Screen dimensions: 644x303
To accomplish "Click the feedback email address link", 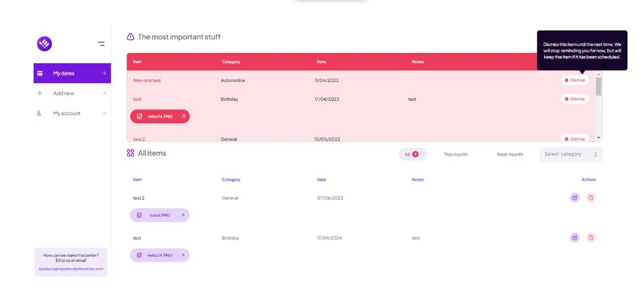I will [x=71, y=269].
